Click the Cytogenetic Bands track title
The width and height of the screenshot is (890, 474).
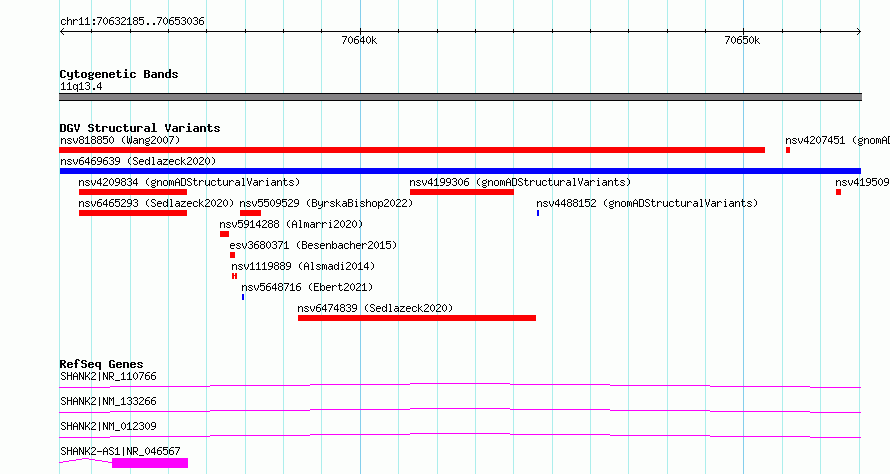(119, 74)
